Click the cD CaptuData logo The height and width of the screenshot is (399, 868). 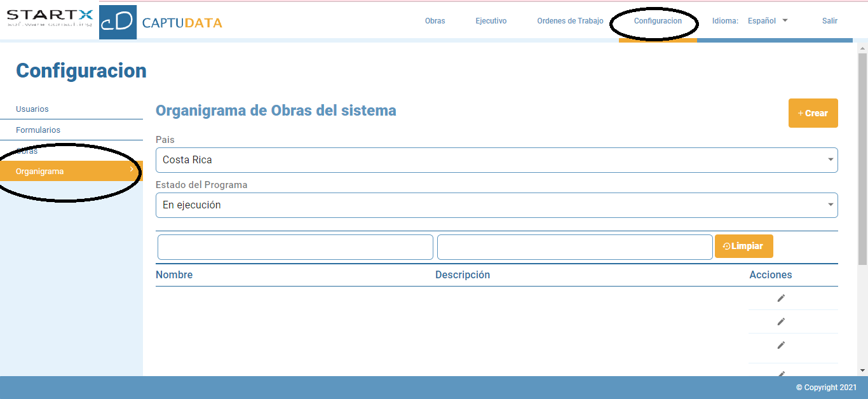click(x=118, y=20)
